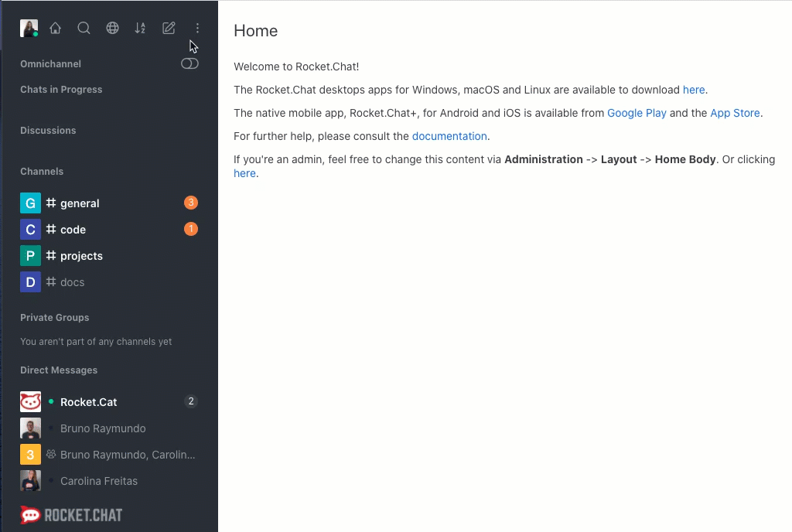This screenshot has height=532, width=792.
Task: Open the user avatar menu
Action: (29, 29)
